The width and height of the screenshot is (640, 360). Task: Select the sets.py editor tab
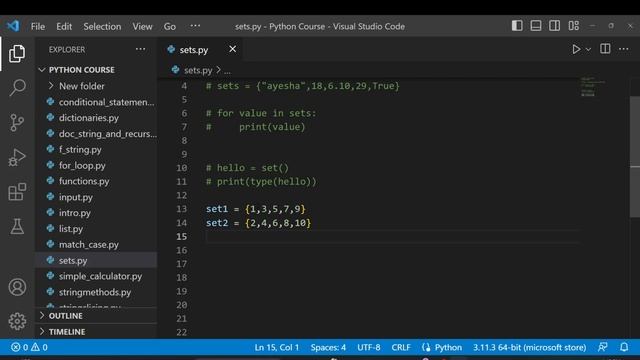click(200, 49)
